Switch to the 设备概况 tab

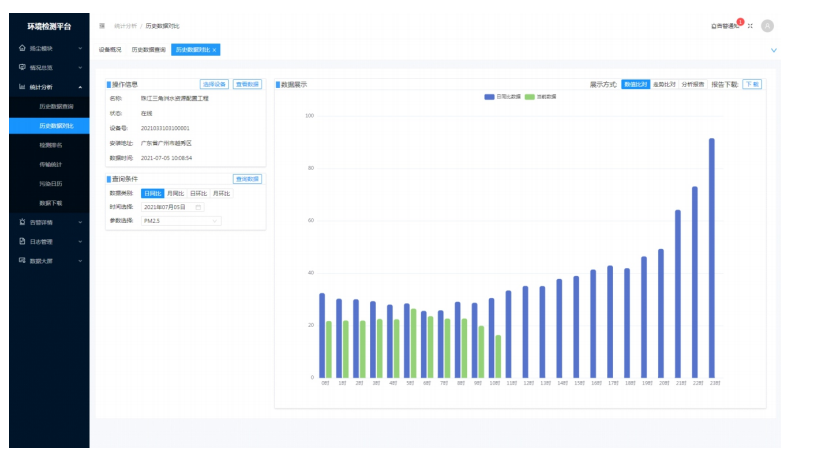pos(110,49)
